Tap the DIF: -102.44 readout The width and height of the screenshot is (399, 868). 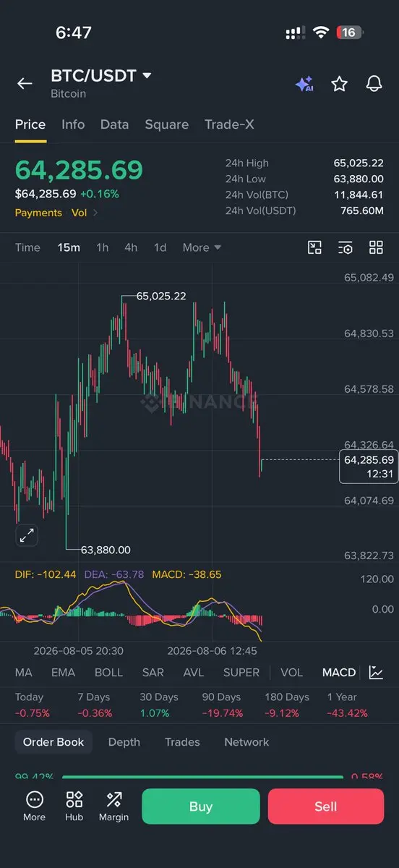tap(46, 574)
